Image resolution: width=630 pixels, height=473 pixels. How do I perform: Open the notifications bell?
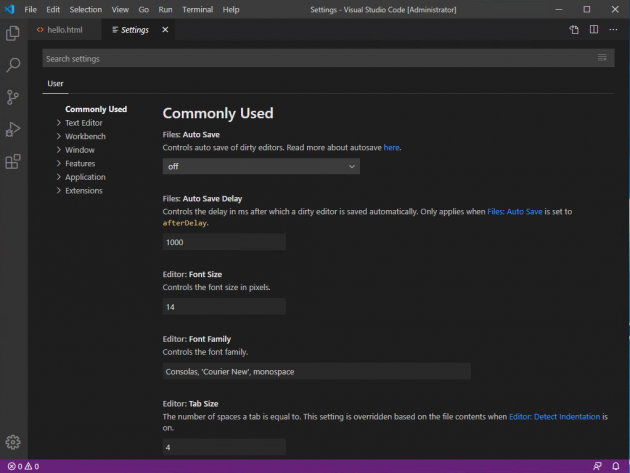click(x=616, y=466)
